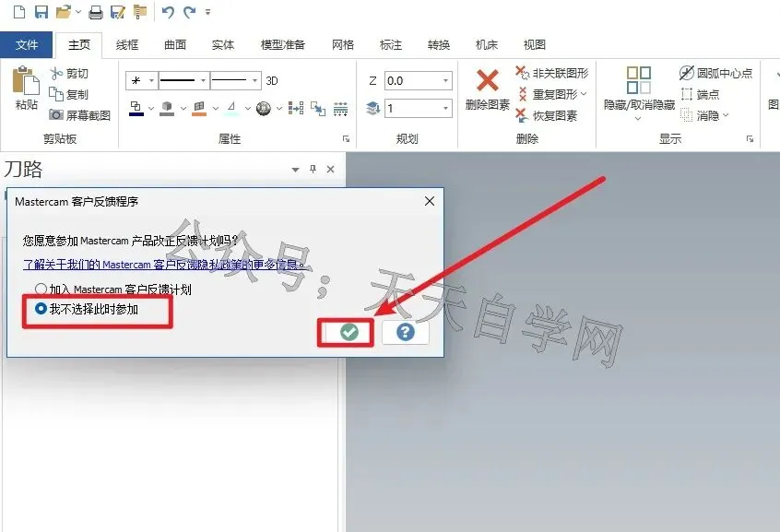The image size is (780, 532).
Task: Switch to the 机床 machine tab
Action: (x=487, y=45)
